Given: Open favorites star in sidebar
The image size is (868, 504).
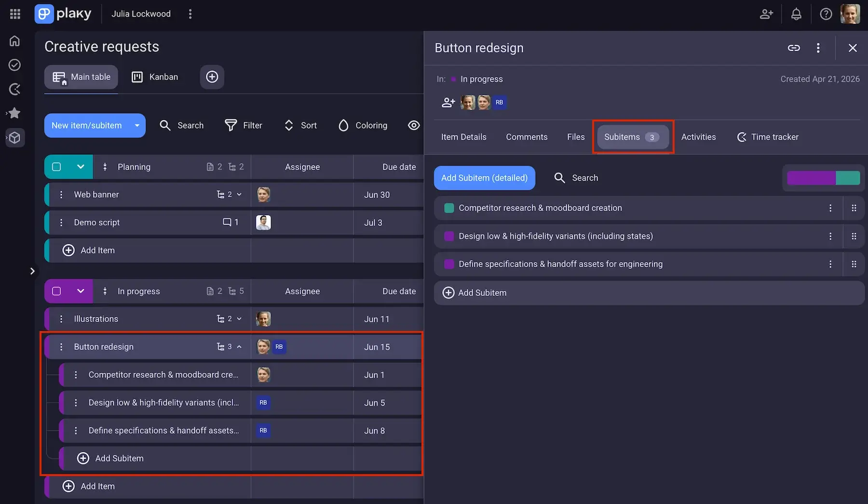Looking at the screenshot, I should pyautogui.click(x=15, y=113).
